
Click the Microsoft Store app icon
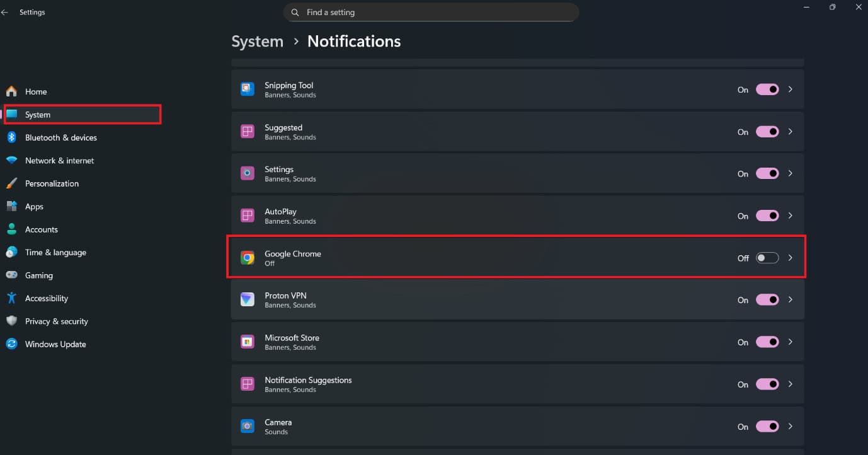point(248,342)
